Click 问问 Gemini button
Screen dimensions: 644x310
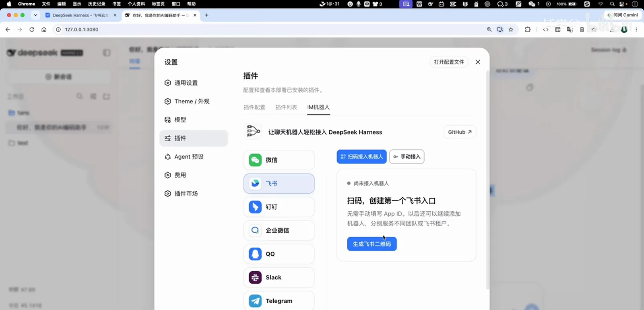[623, 15]
